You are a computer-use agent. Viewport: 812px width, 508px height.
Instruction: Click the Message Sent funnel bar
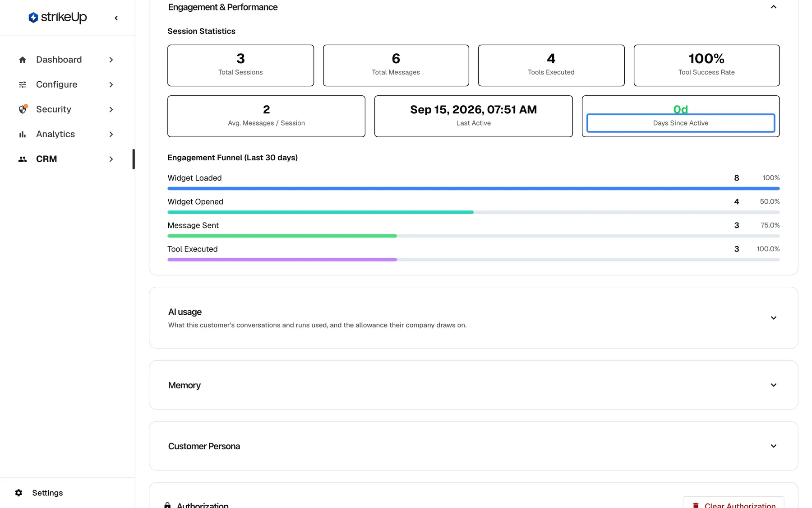pyautogui.click(x=473, y=236)
